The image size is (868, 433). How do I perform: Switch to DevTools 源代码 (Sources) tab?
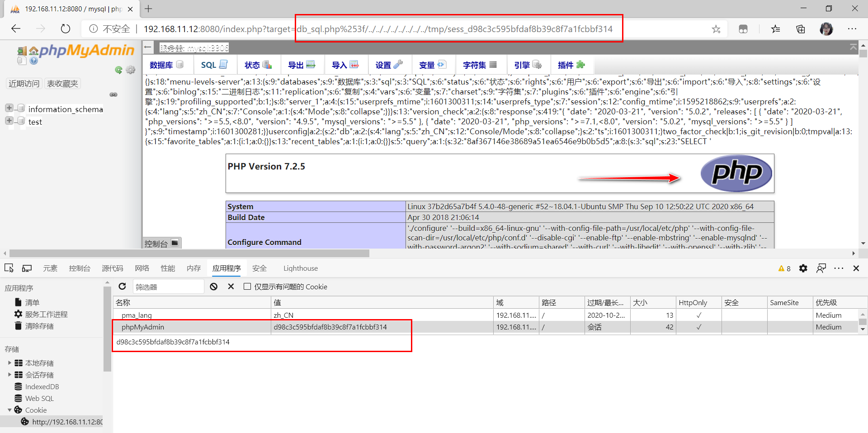(113, 268)
